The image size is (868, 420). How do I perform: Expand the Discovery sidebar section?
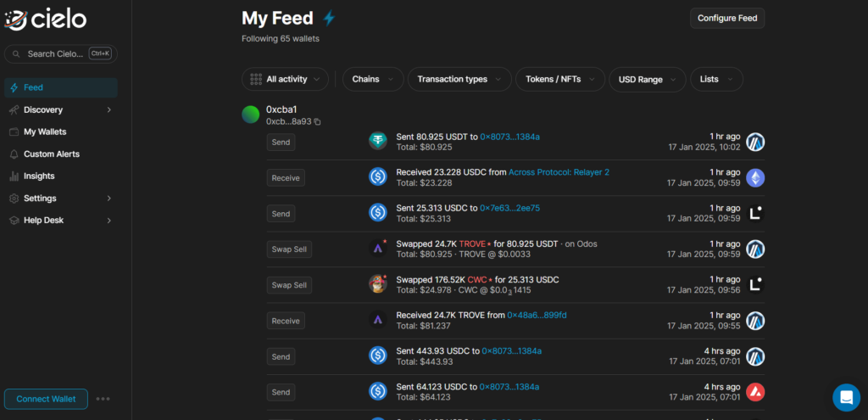[61, 109]
